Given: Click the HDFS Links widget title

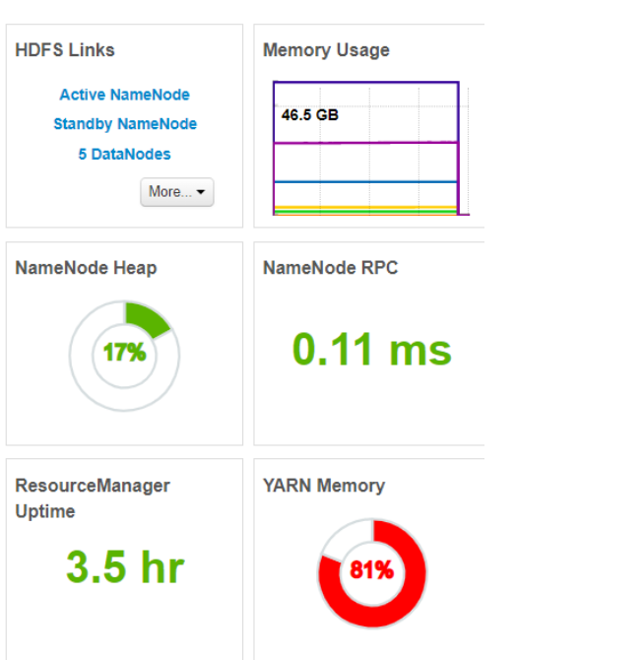Looking at the screenshot, I should click(65, 50).
